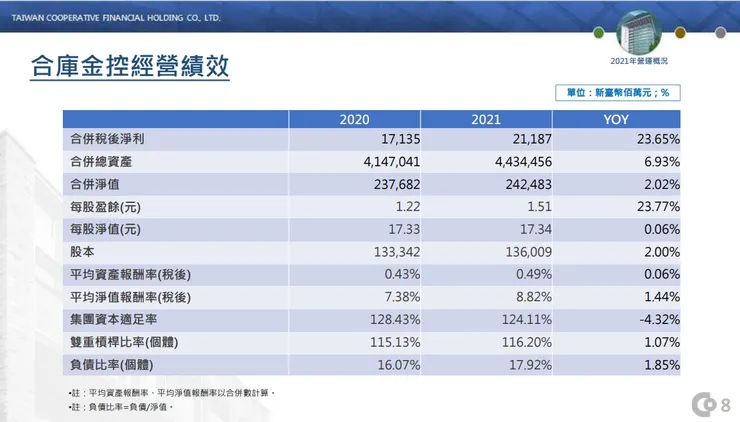Select the 合併總資產 row label

coord(101,161)
